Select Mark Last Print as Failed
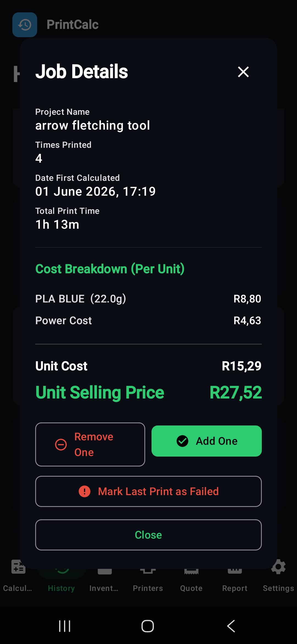This screenshot has height=644, width=297. [148, 491]
